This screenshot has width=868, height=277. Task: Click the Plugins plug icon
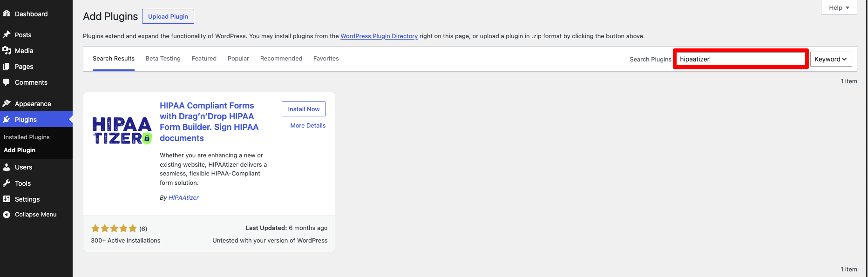[7, 120]
